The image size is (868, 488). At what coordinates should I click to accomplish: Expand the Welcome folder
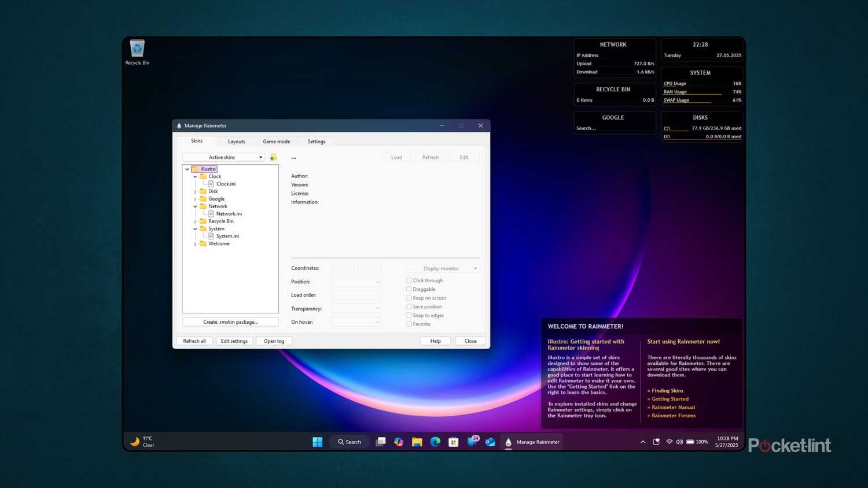[195, 243]
